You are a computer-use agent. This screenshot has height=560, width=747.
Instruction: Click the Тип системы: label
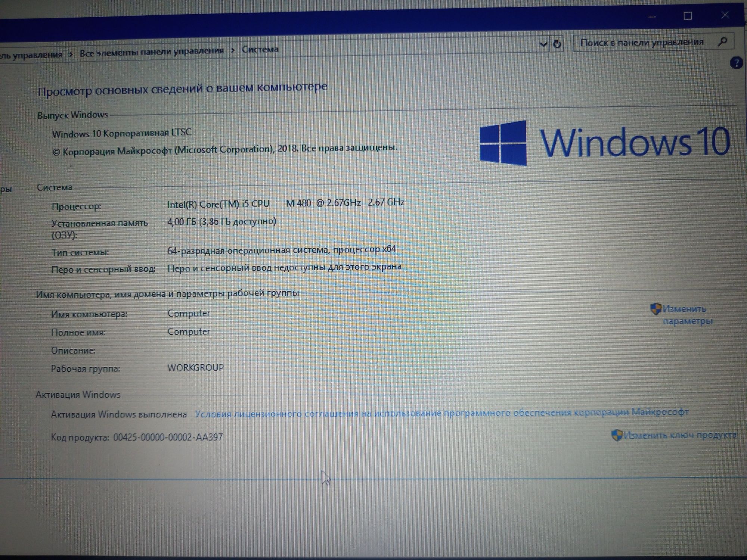80,252
